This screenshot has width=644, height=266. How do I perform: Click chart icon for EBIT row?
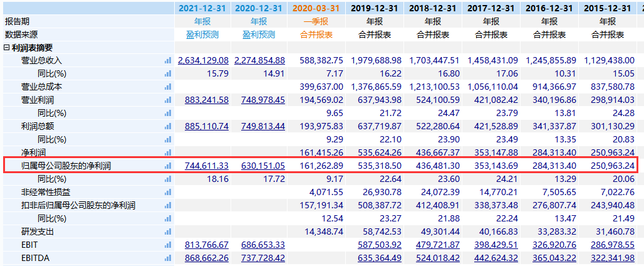pos(167,245)
